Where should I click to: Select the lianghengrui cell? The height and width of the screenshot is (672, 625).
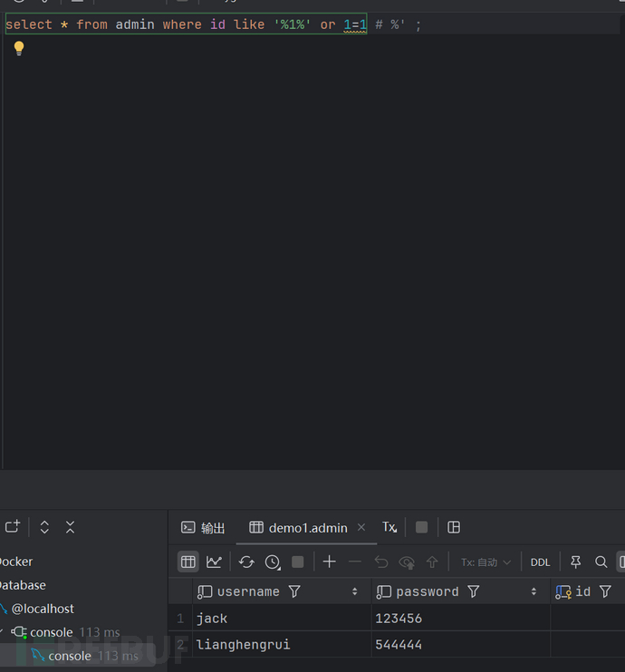tap(282, 644)
